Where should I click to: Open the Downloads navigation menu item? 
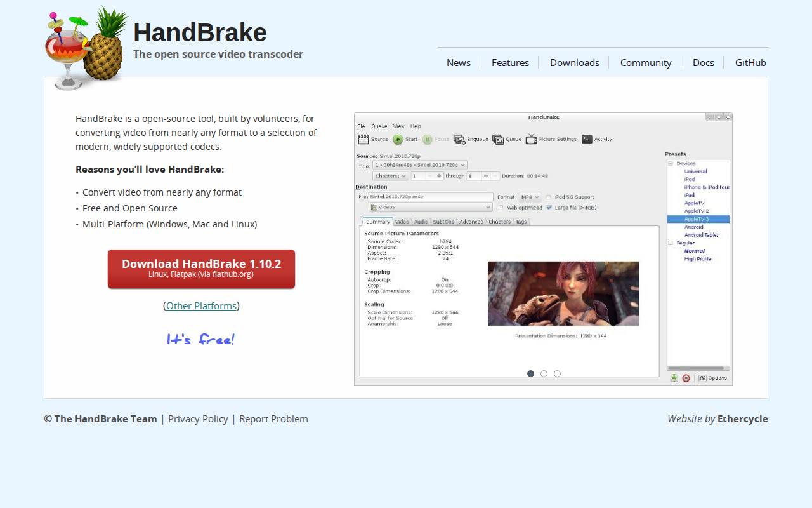tap(574, 62)
